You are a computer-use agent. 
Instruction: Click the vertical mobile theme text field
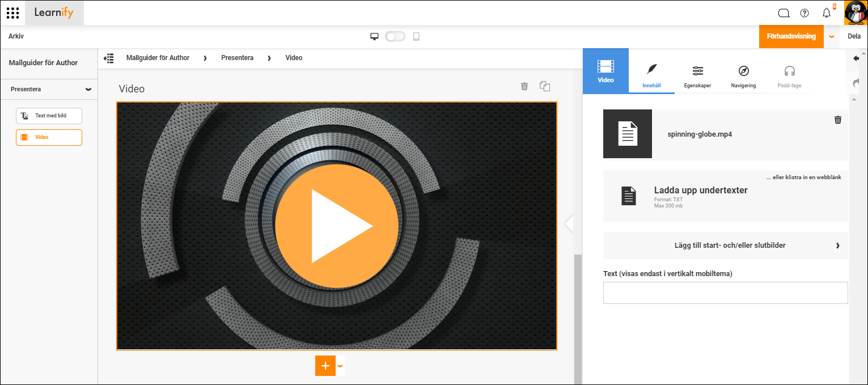pos(726,293)
